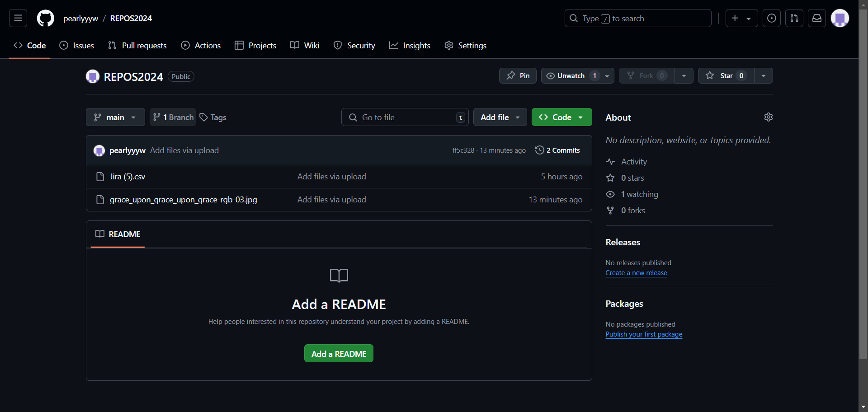Focus the Go to file search field
The width and height of the screenshot is (868, 412).
click(405, 117)
